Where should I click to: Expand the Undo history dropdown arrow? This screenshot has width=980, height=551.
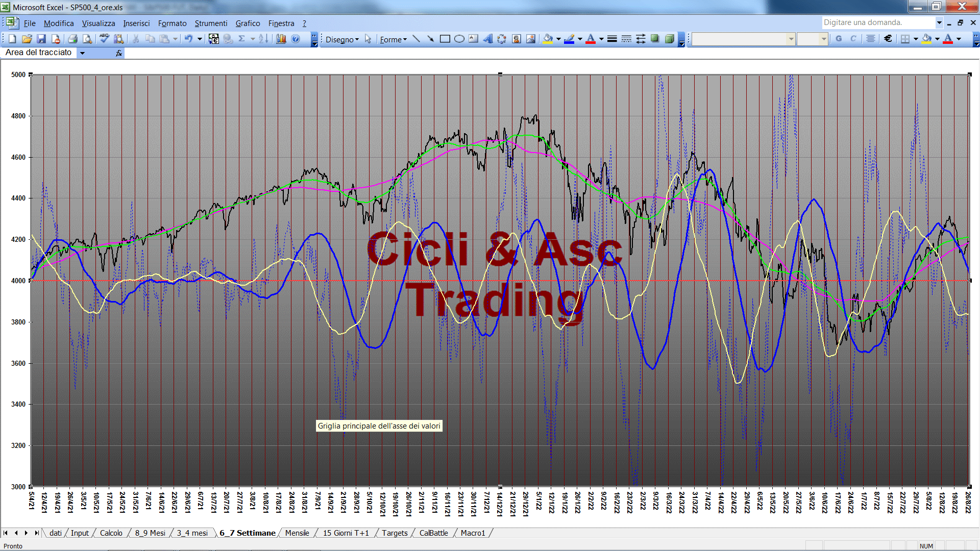(x=200, y=39)
